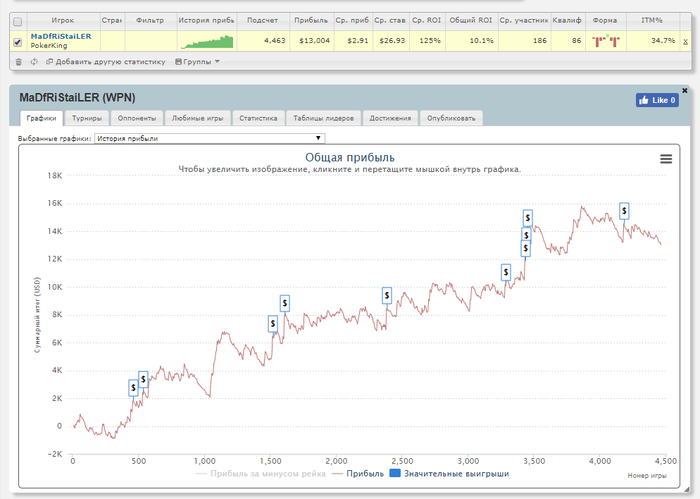The width and height of the screenshot is (700, 499).
Task: Switch to the Турниры tab
Action: (x=87, y=118)
